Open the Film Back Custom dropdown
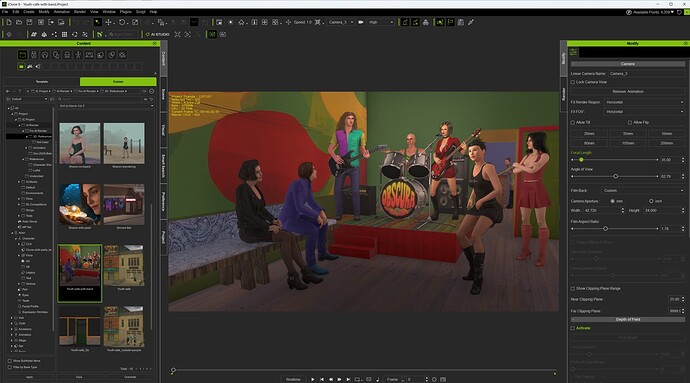This screenshot has height=383, width=690. pos(643,191)
